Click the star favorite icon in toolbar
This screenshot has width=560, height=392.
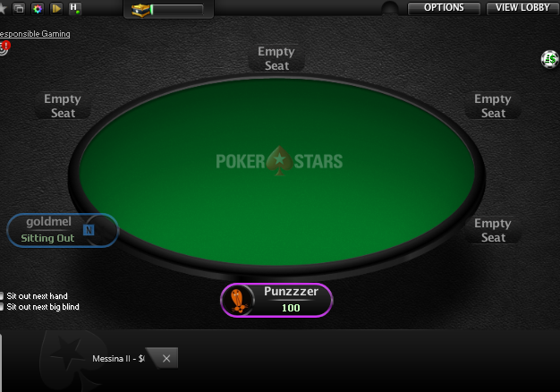click(2, 8)
